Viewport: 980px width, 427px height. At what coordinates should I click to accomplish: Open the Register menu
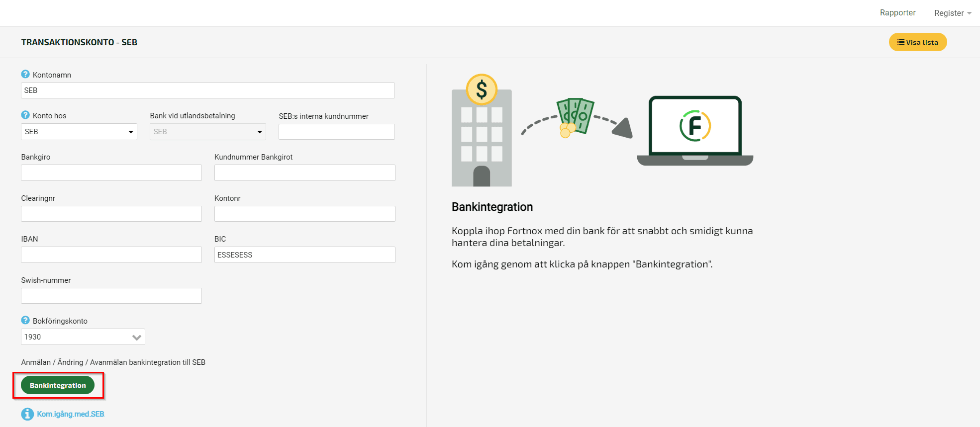(953, 13)
